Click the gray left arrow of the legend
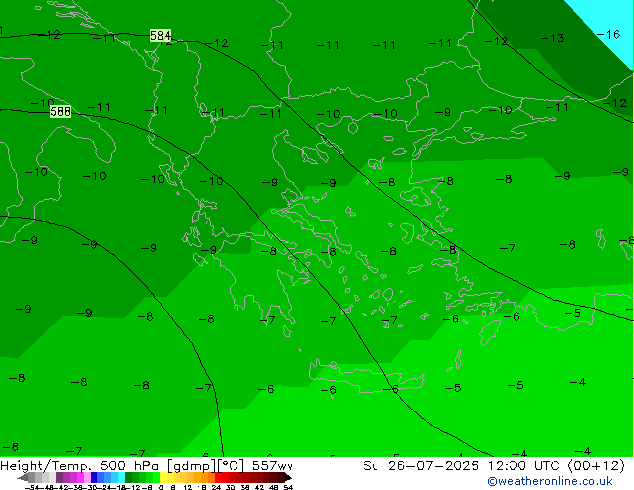 (x=23, y=478)
